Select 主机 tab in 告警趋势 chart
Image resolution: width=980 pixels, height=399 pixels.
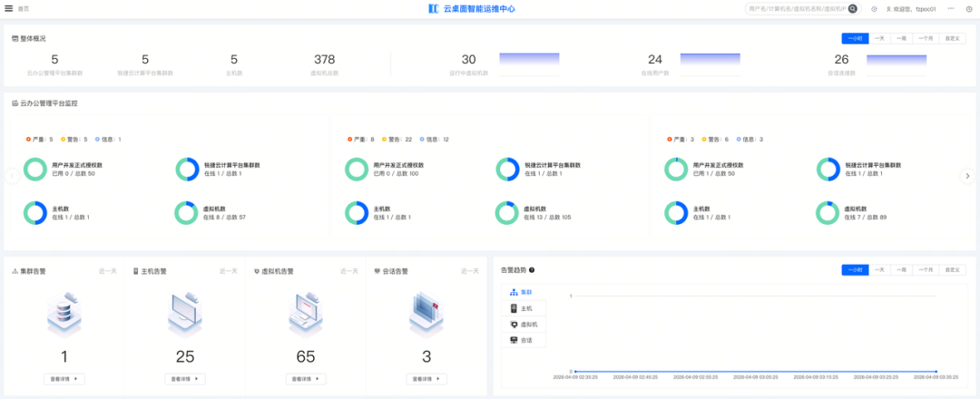click(x=524, y=308)
